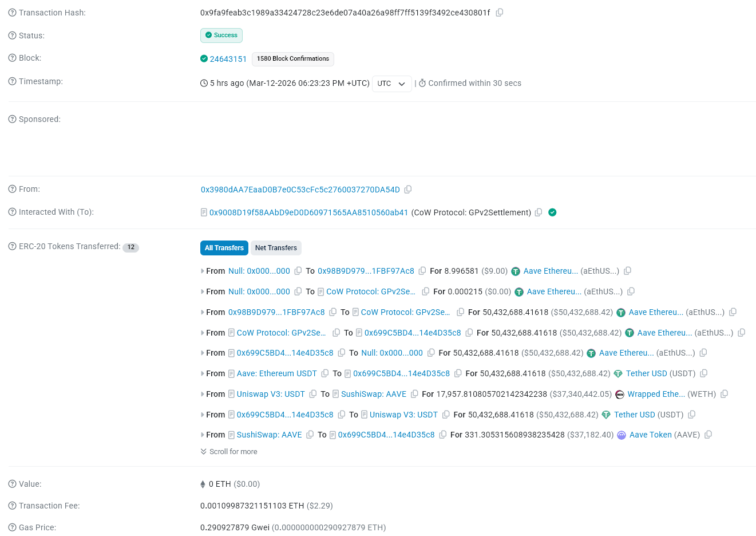Open the UTC timezone dropdown

(391, 83)
